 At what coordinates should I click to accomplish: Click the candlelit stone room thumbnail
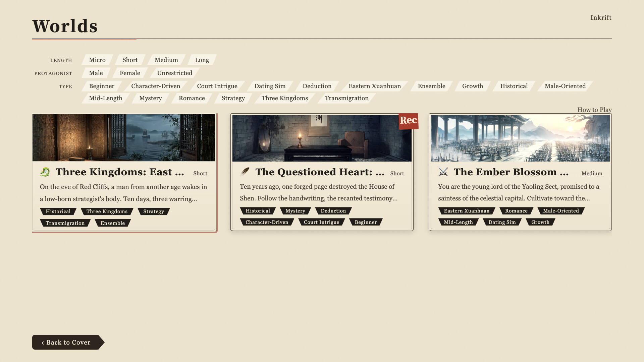pyautogui.click(x=322, y=138)
